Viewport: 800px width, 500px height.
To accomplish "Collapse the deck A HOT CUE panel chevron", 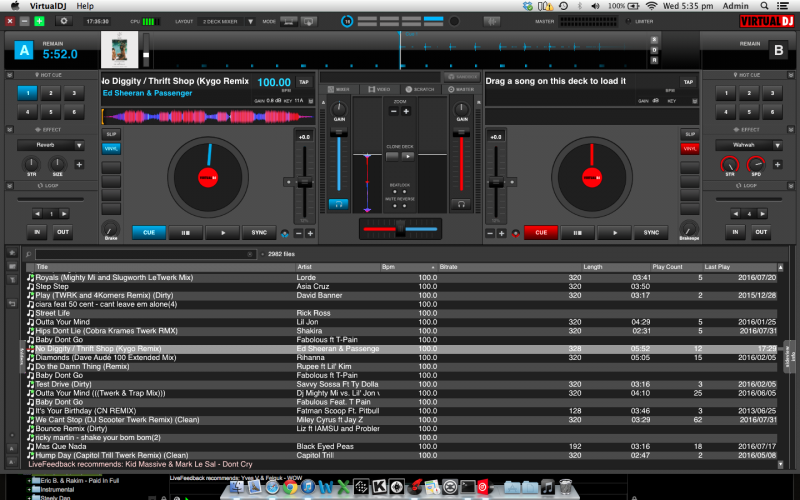I will point(10,75).
